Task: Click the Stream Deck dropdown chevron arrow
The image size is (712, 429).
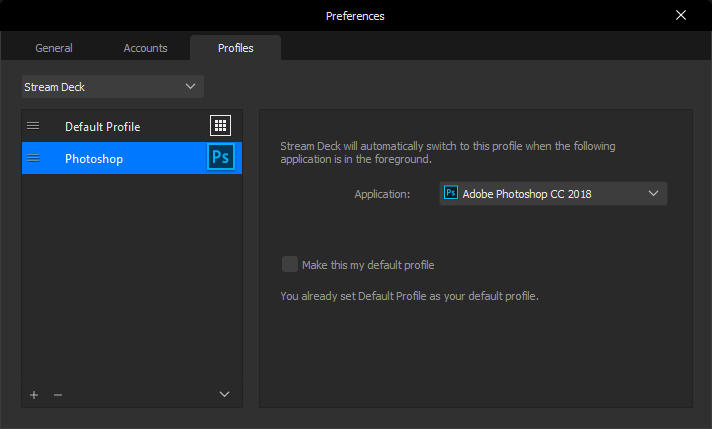Action: (191, 87)
